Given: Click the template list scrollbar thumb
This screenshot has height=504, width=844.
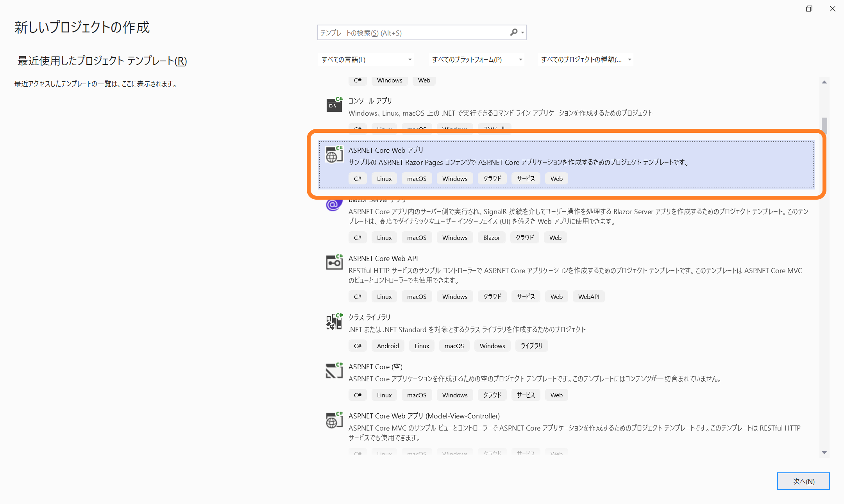Looking at the screenshot, I should tap(824, 126).
